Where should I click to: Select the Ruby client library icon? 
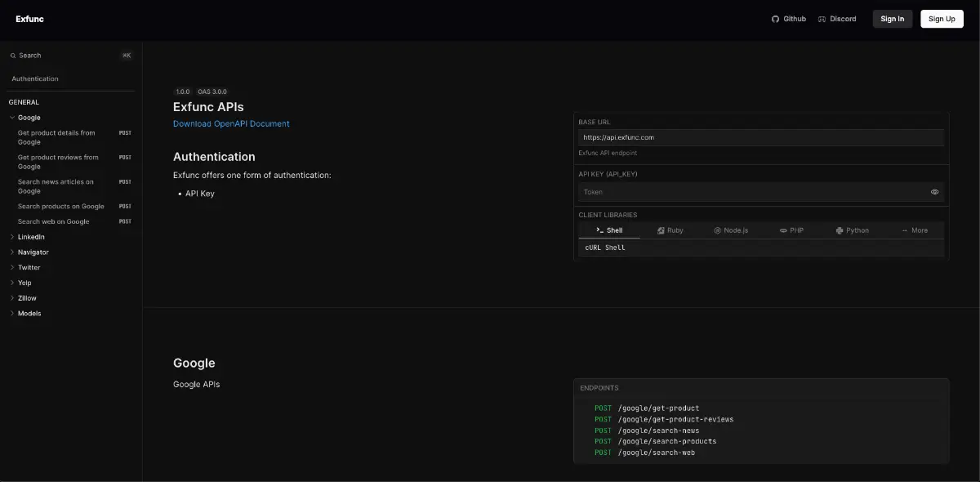click(661, 230)
